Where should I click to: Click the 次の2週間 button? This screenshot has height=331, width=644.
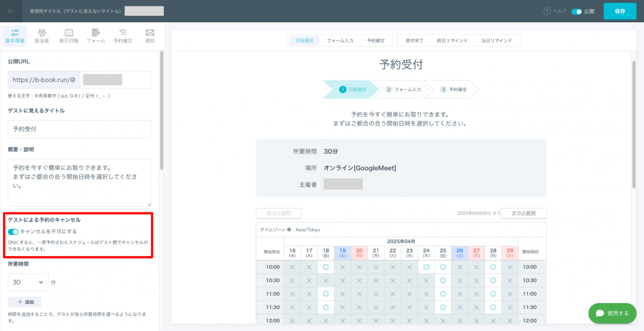523,213
